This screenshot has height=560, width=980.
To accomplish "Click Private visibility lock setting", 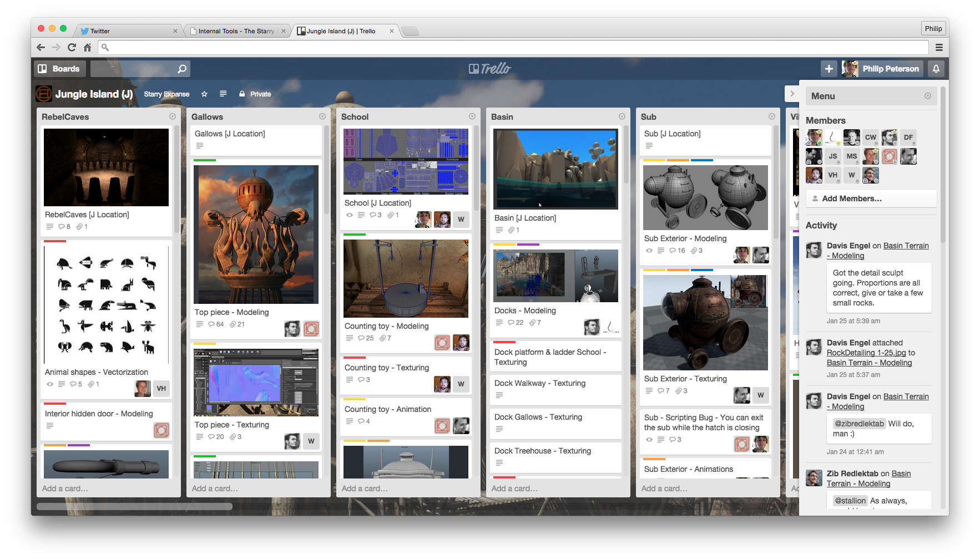I will point(255,94).
